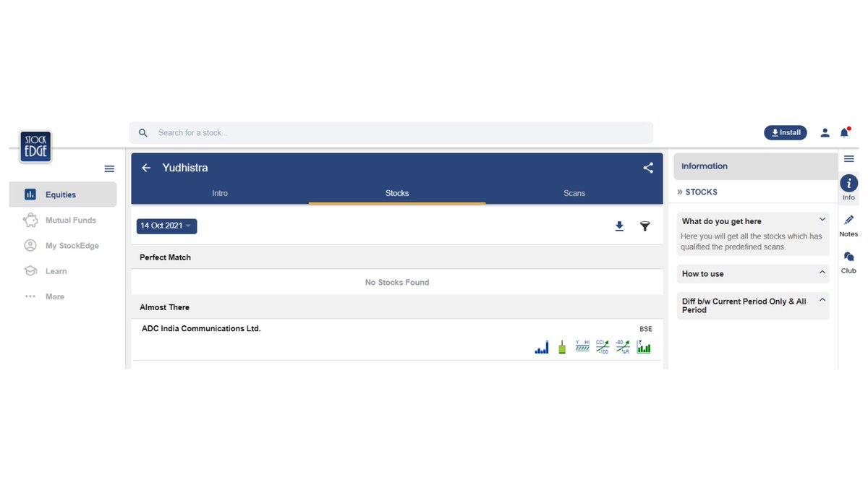The width and height of the screenshot is (868, 488).
Task: Click the StockEdge logo
Action: tap(35, 147)
